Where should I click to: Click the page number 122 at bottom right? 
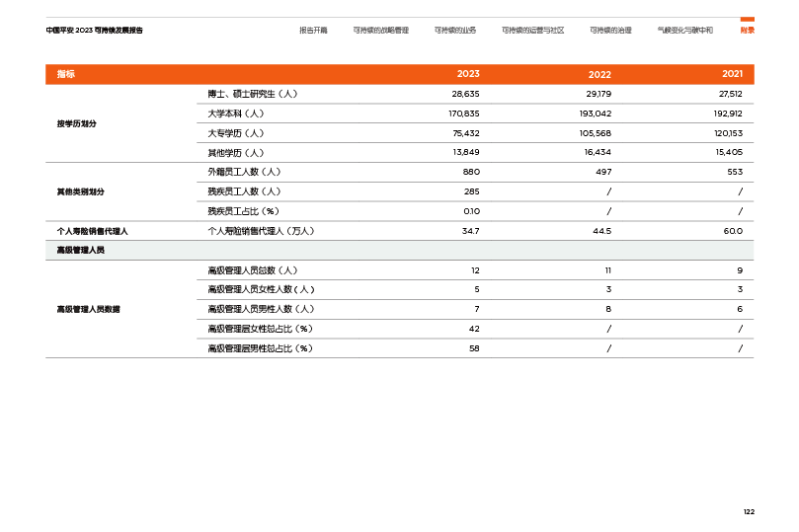(749, 511)
